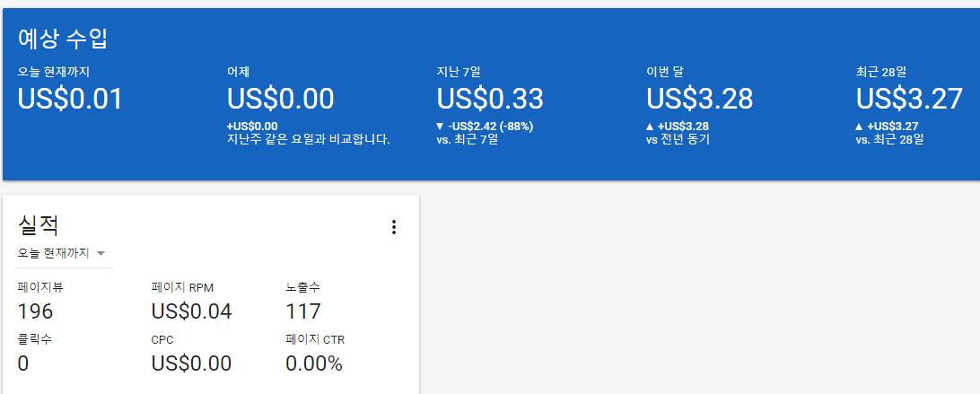Viewport: 980px width, 394px height.
Task: Open the 실적 card three-dot menu
Action: [393, 227]
